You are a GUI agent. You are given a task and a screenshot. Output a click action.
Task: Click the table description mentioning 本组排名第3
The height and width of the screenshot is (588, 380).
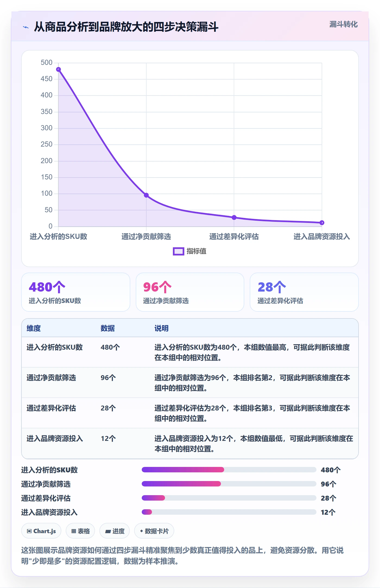coord(252,413)
